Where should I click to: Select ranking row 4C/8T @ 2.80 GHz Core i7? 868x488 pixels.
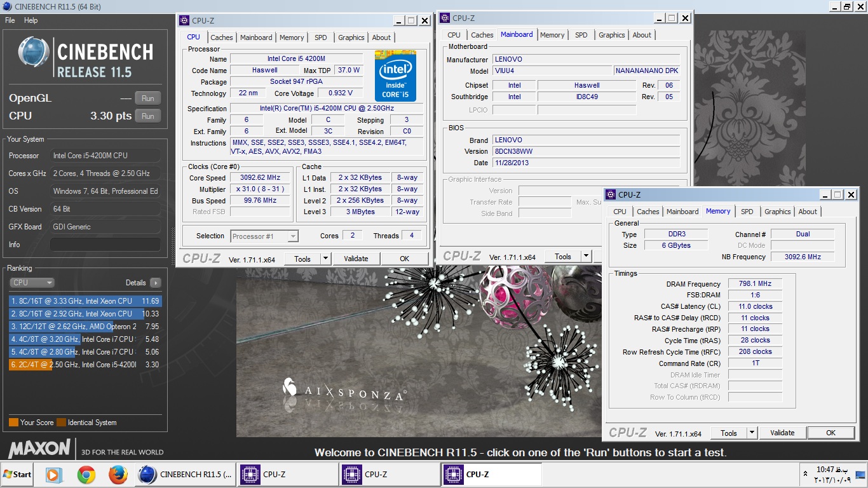coord(85,352)
